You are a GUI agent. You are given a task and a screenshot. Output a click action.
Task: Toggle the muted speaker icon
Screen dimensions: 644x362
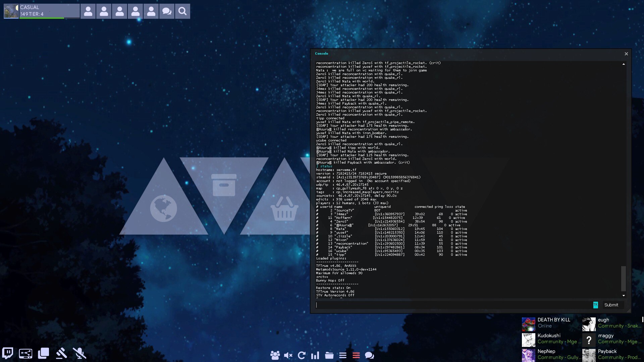point(288,355)
